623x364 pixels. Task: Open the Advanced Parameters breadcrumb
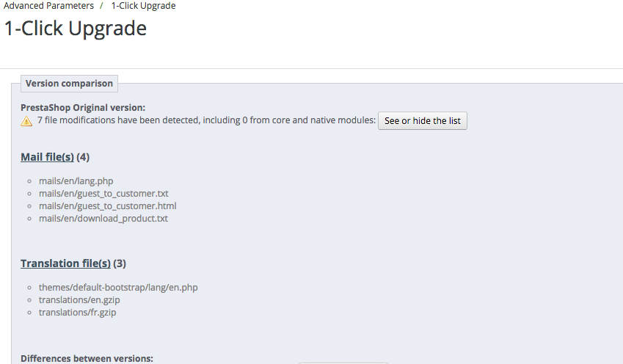[49, 6]
